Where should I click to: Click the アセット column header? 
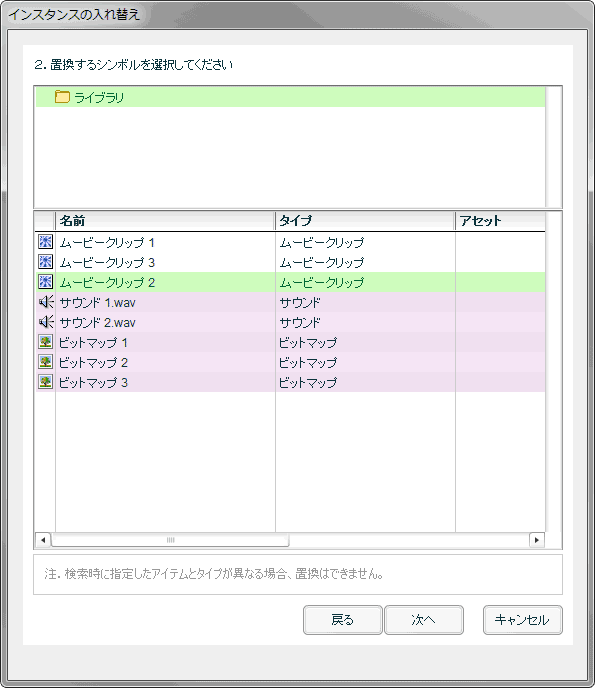[500, 221]
